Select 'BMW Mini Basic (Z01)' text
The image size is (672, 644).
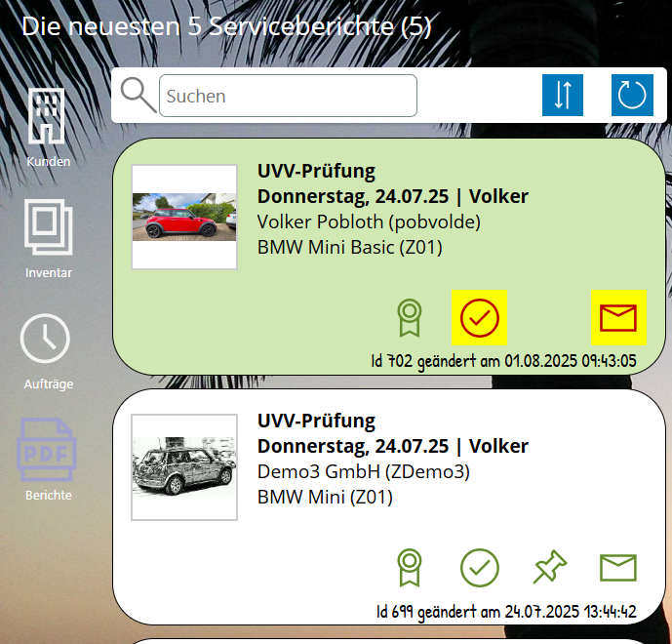click(350, 248)
